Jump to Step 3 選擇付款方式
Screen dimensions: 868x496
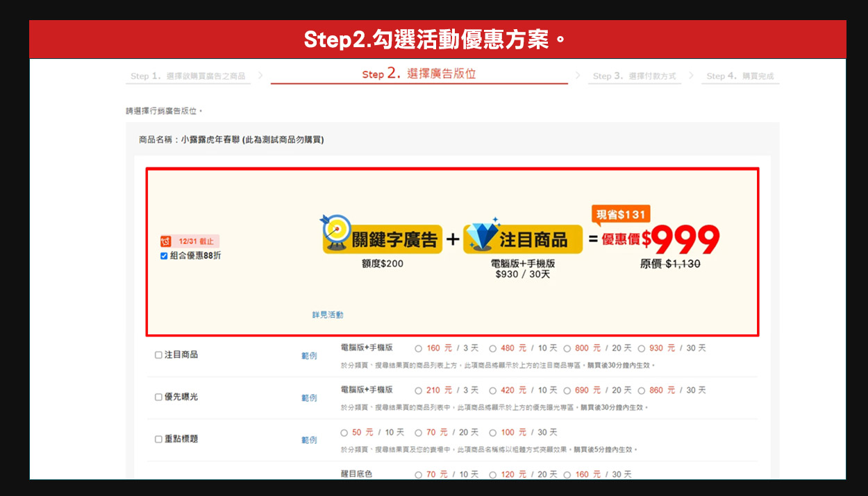[634, 76]
